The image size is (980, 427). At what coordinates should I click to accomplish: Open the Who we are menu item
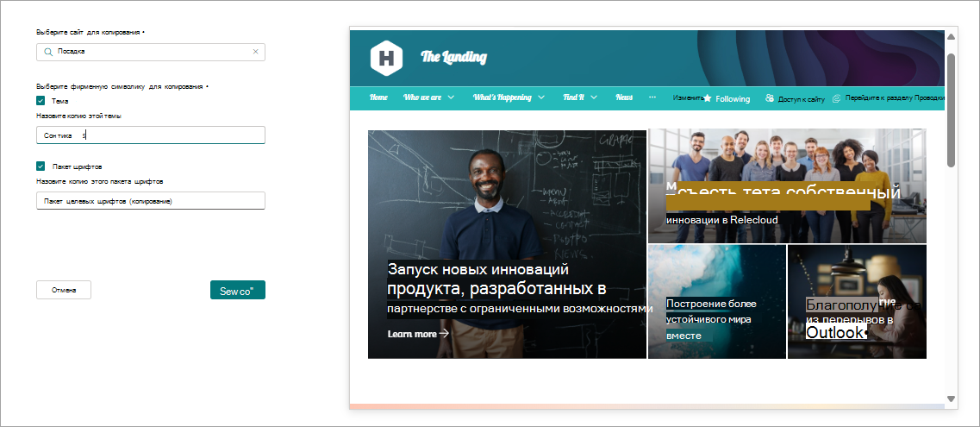422,97
